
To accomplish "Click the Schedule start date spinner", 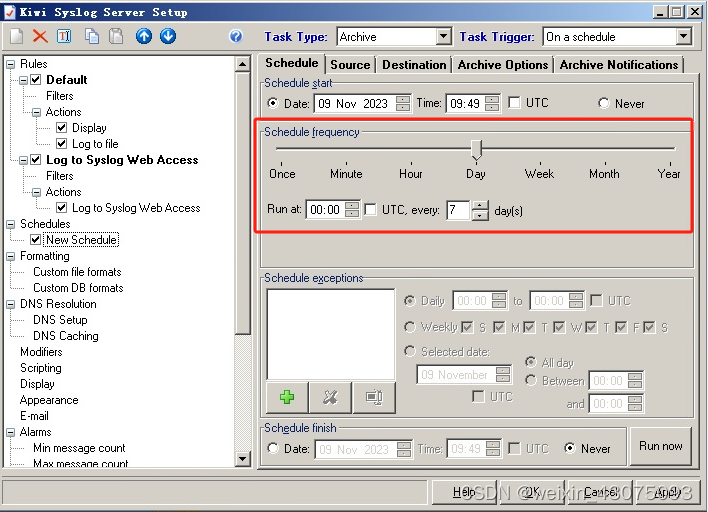I will [x=403, y=103].
